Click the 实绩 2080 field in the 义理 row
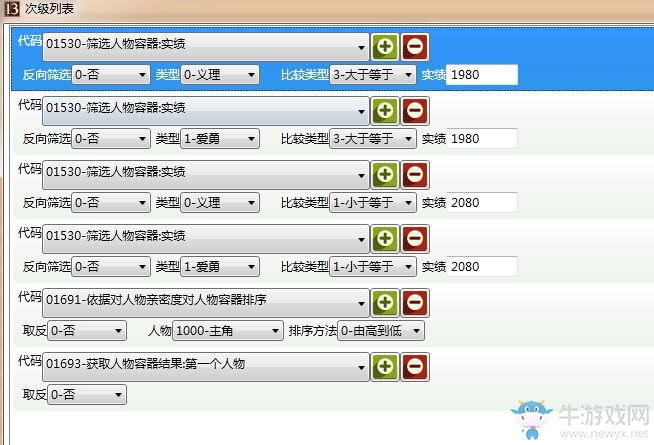This screenshot has width=654, height=445. pos(482,203)
